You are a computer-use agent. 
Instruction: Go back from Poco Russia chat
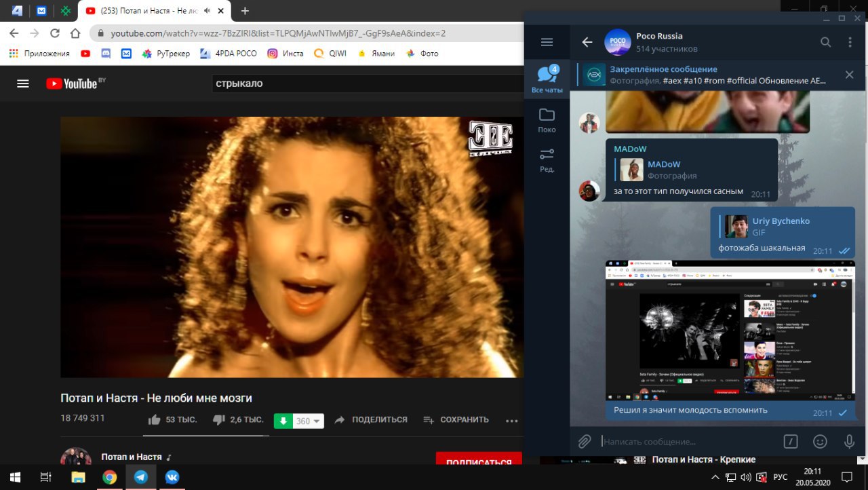587,42
